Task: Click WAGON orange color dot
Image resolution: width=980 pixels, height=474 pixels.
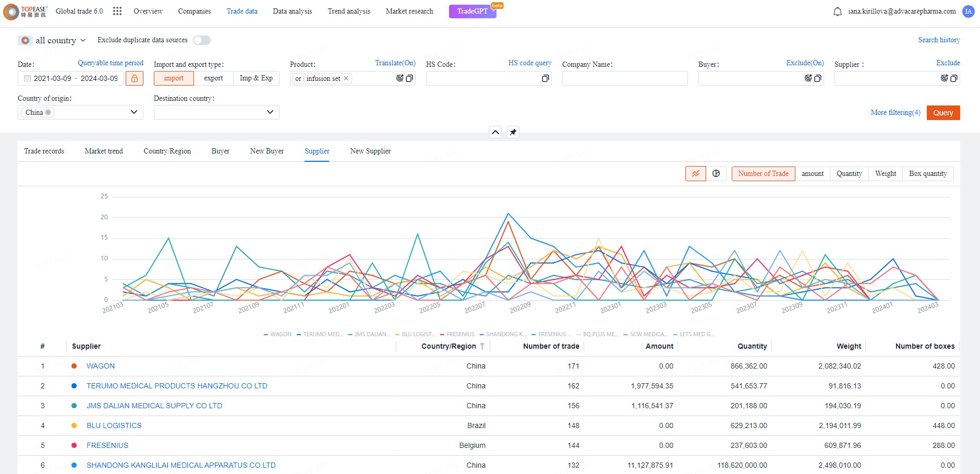Action: (x=74, y=366)
